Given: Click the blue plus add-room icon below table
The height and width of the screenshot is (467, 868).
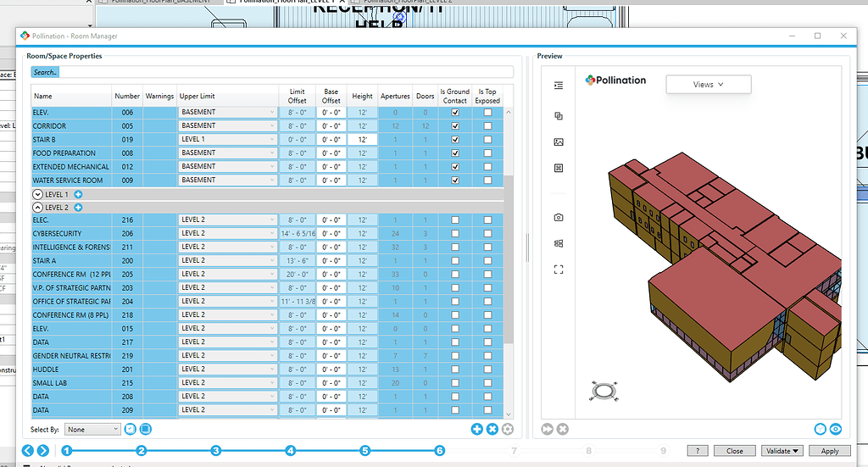Looking at the screenshot, I should (x=476, y=430).
